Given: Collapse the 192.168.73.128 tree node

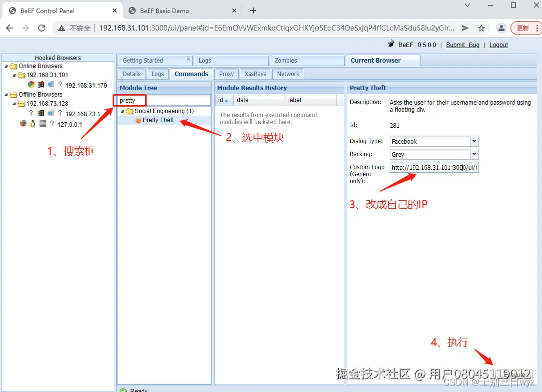Looking at the screenshot, I should pos(14,104).
